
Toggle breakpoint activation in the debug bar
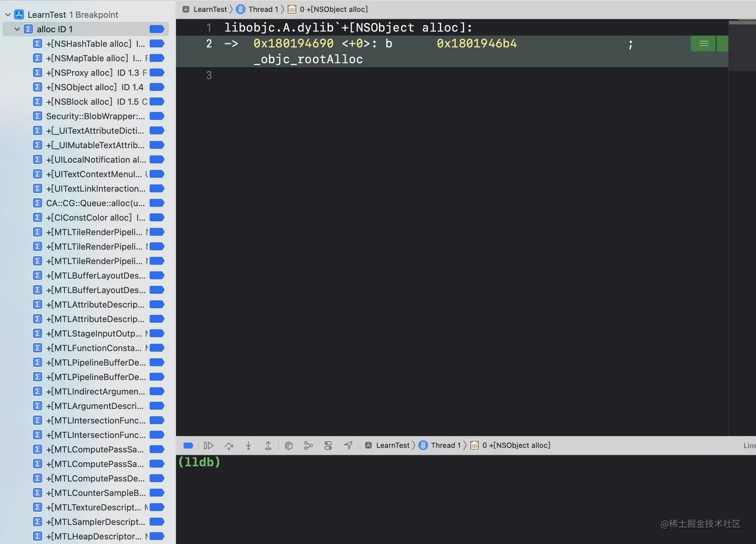tap(188, 446)
